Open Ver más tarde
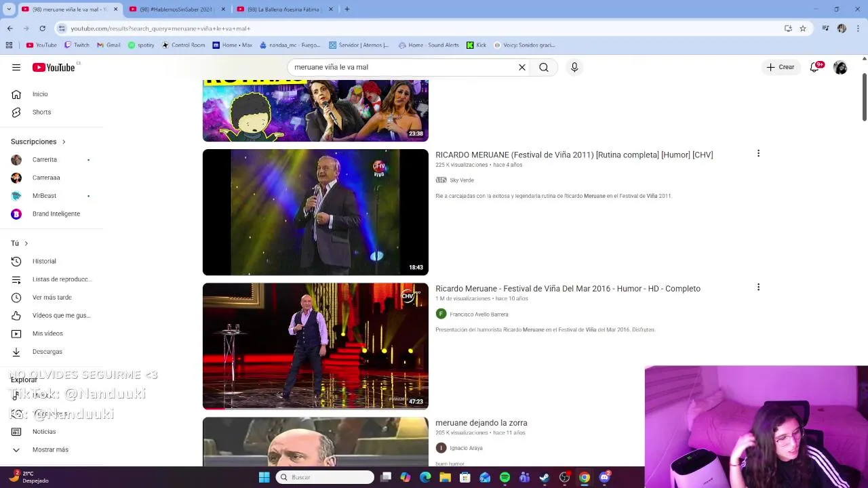 click(52, 298)
